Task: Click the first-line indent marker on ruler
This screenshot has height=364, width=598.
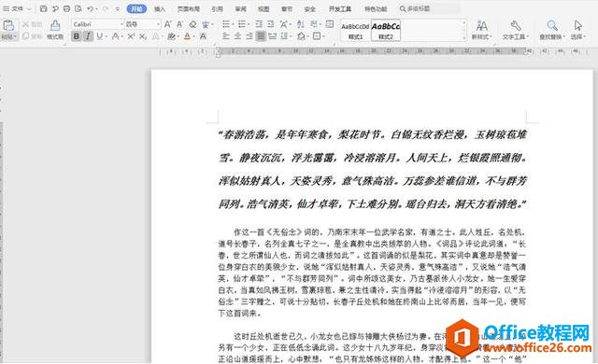Action: [218, 49]
